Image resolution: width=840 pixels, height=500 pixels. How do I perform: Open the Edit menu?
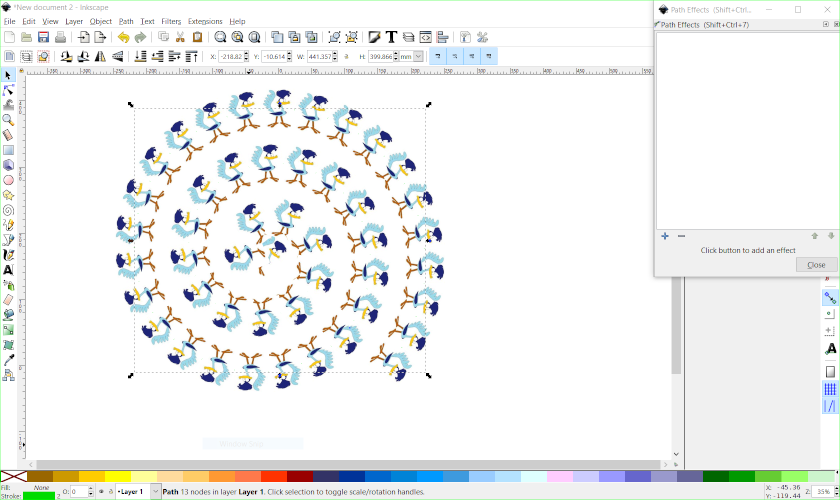click(x=28, y=21)
